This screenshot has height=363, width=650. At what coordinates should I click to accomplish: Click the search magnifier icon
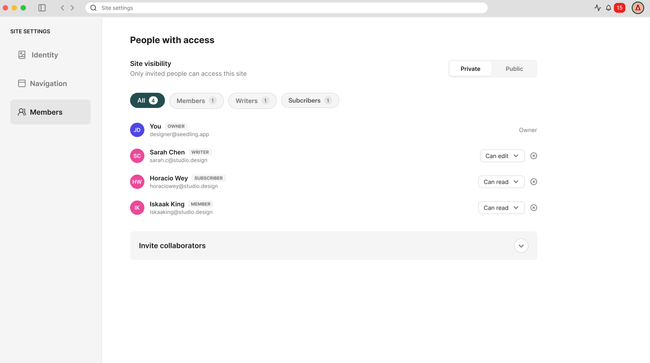pyautogui.click(x=94, y=8)
